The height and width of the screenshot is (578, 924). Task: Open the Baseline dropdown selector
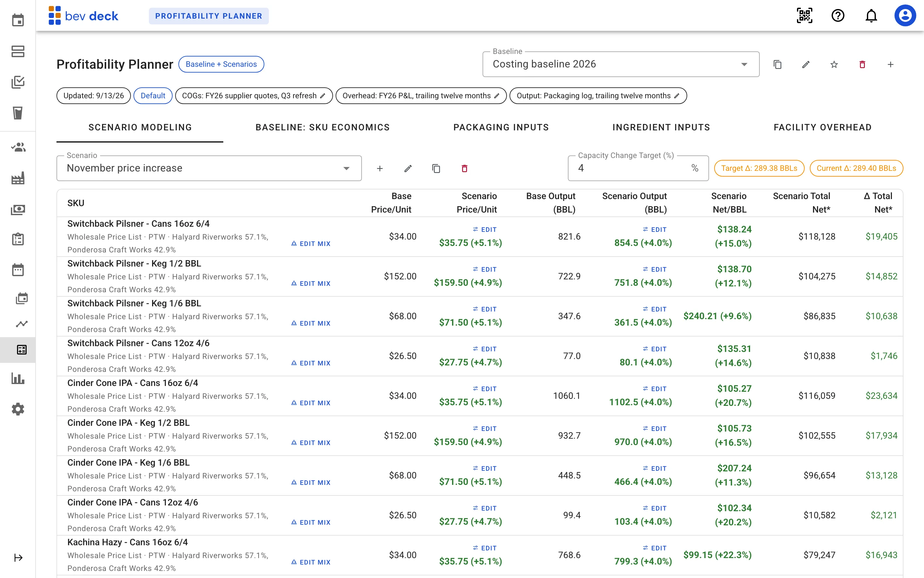click(621, 64)
